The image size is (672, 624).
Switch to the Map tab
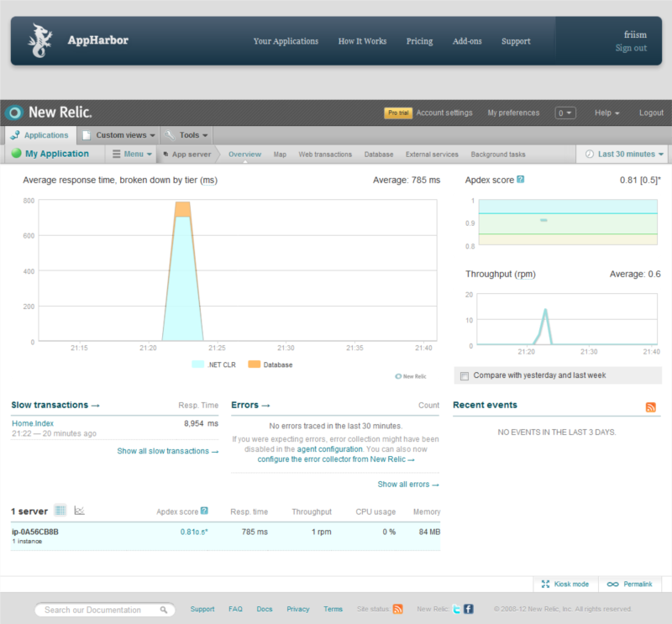pos(280,155)
